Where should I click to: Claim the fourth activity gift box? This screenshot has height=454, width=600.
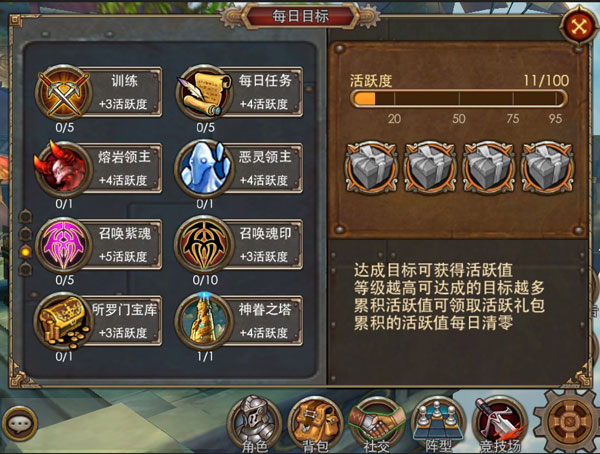(547, 167)
